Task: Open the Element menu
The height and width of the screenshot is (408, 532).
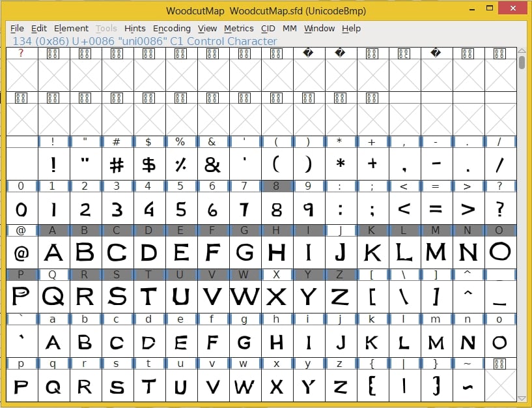Action: click(71, 29)
